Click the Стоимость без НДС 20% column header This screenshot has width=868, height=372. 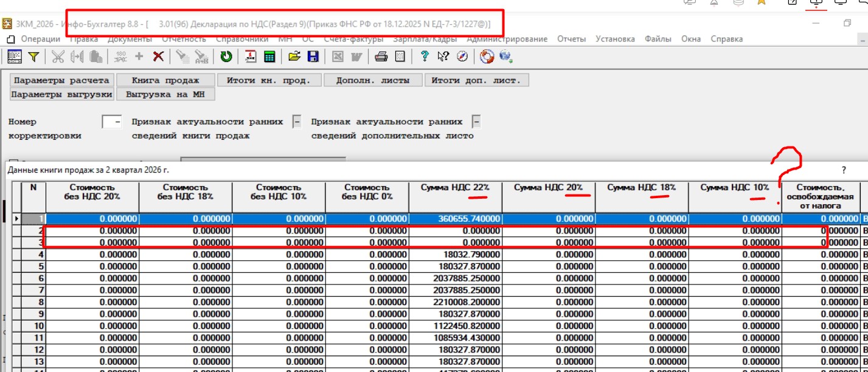coord(92,197)
